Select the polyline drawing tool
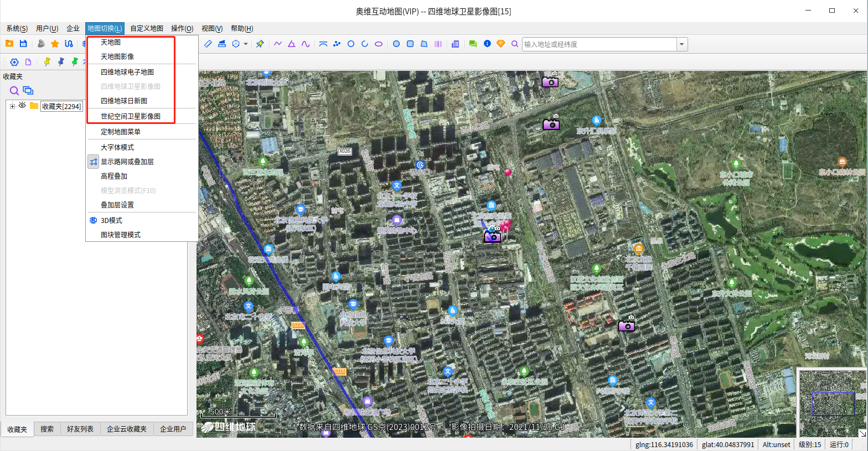868x451 pixels. [277, 44]
